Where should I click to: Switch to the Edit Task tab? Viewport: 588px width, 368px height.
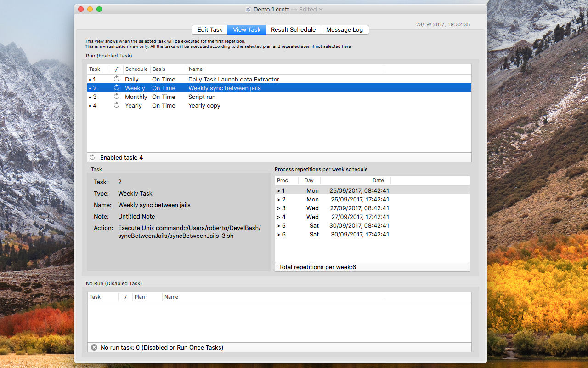(210, 29)
